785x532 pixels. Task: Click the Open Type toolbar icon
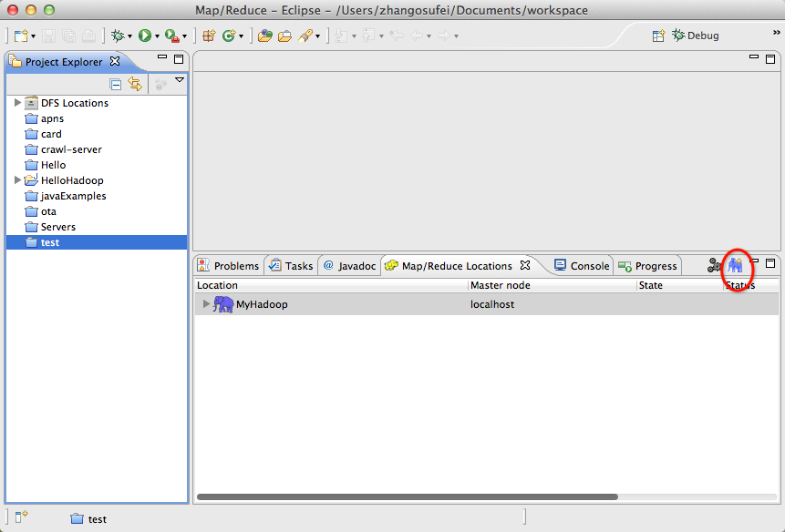[x=264, y=36]
